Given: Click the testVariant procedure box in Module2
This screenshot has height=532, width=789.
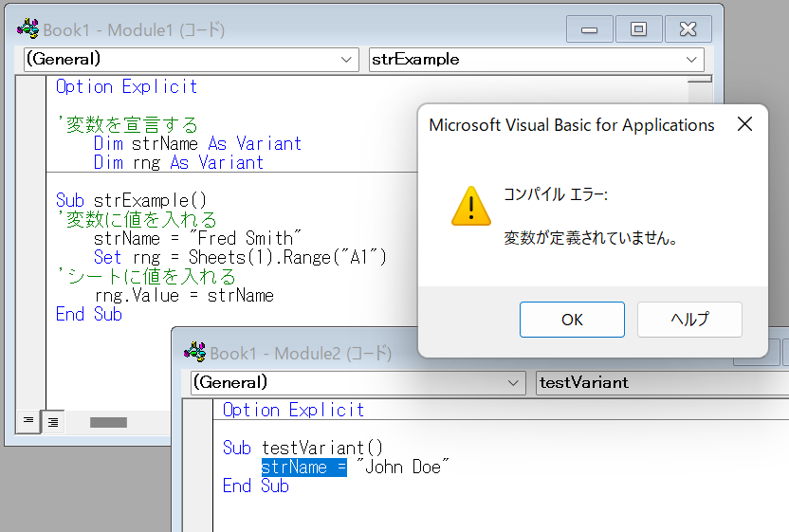Looking at the screenshot, I should coord(662,383).
